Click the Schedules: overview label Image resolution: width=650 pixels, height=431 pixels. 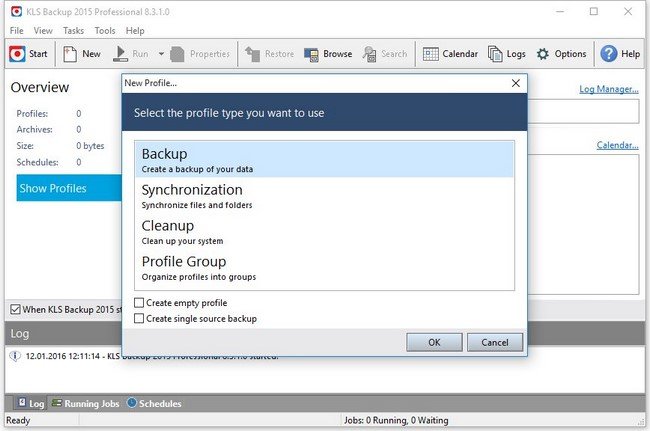coord(37,162)
